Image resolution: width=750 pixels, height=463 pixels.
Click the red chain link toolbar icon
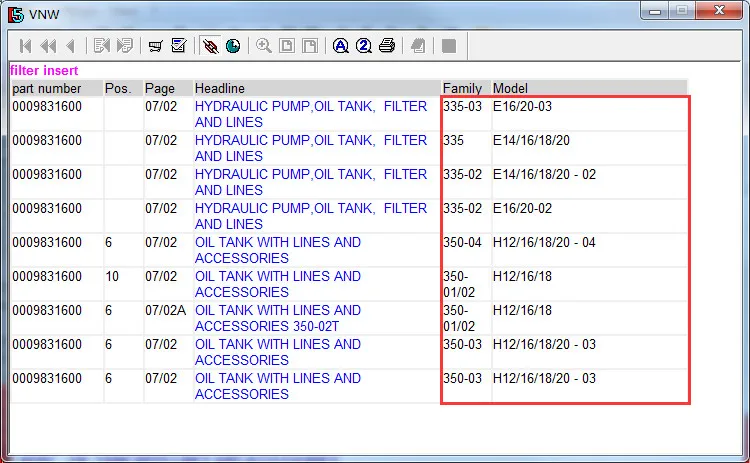tap(210, 46)
